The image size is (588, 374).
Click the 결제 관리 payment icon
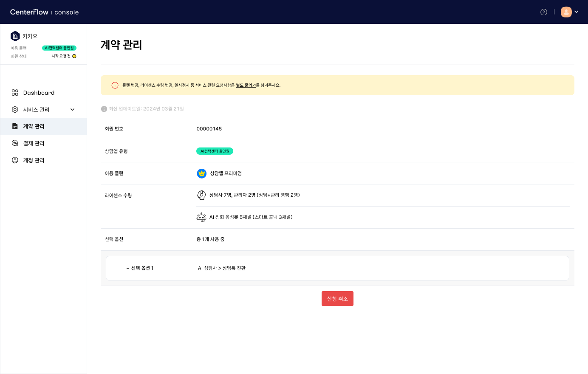pyautogui.click(x=15, y=143)
